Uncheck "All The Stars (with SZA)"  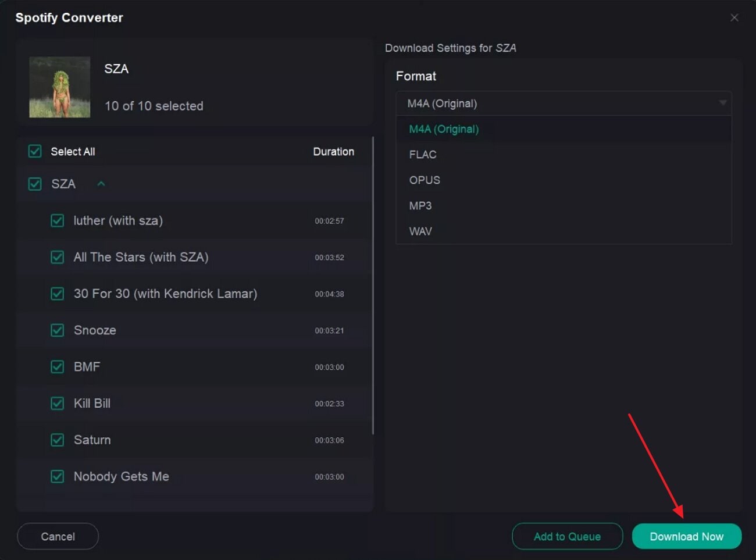(x=57, y=257)
